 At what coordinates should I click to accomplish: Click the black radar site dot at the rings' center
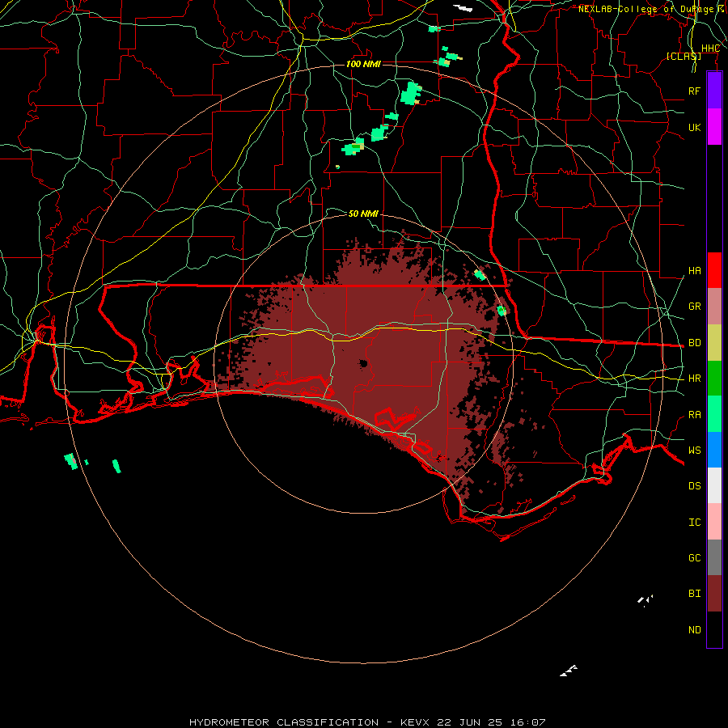[363, 363]
